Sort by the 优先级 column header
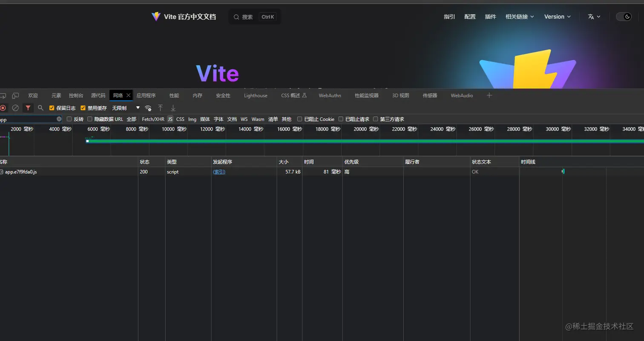The height and width of the screenshot is (341, 644). [373, 162]
